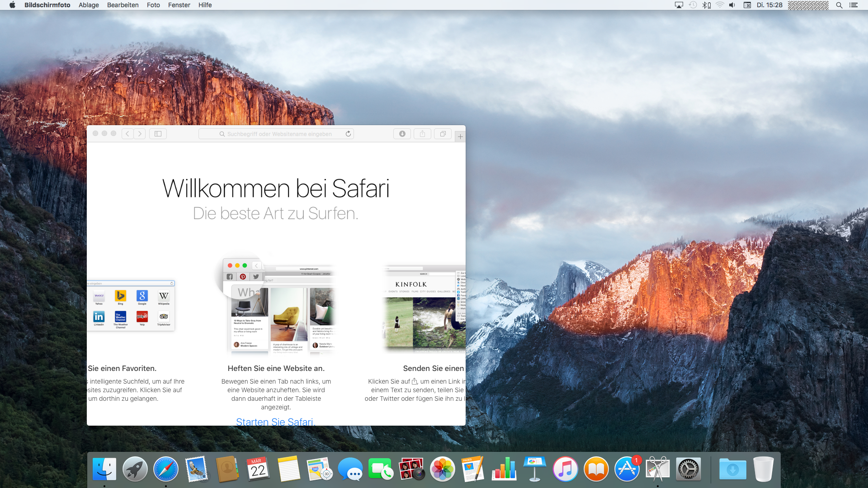Click the reload page icon in address bar
The height and width of the screenshot is (488, 868).
click(x=348, y=134)
